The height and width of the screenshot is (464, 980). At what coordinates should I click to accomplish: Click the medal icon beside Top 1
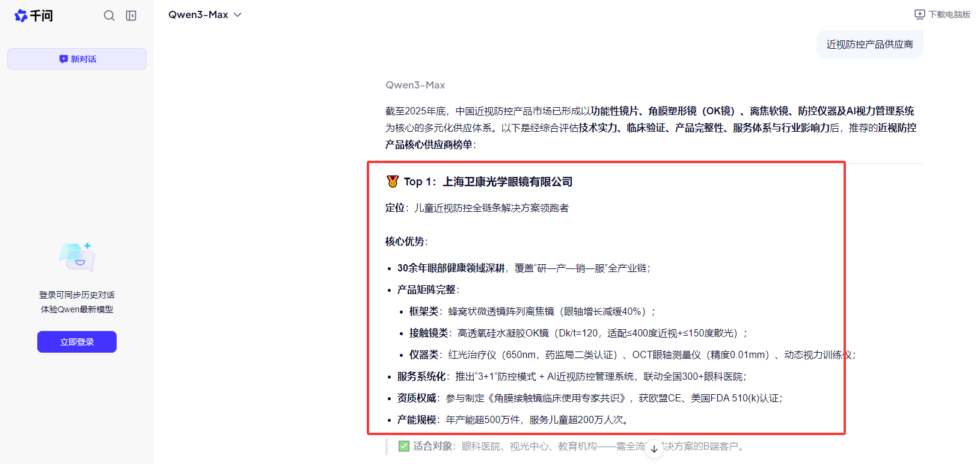pyautogui.click(x=393, y=182)
